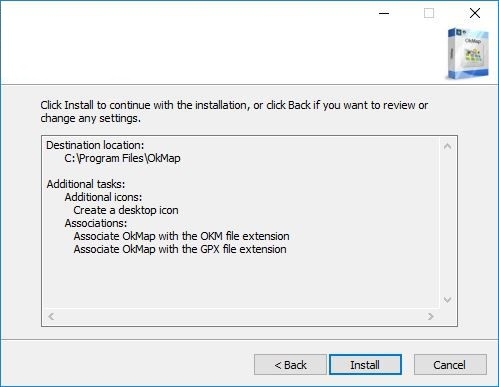Cancel the OkMap installation
This screenshot has height=387, width=499.
(450, 365)
